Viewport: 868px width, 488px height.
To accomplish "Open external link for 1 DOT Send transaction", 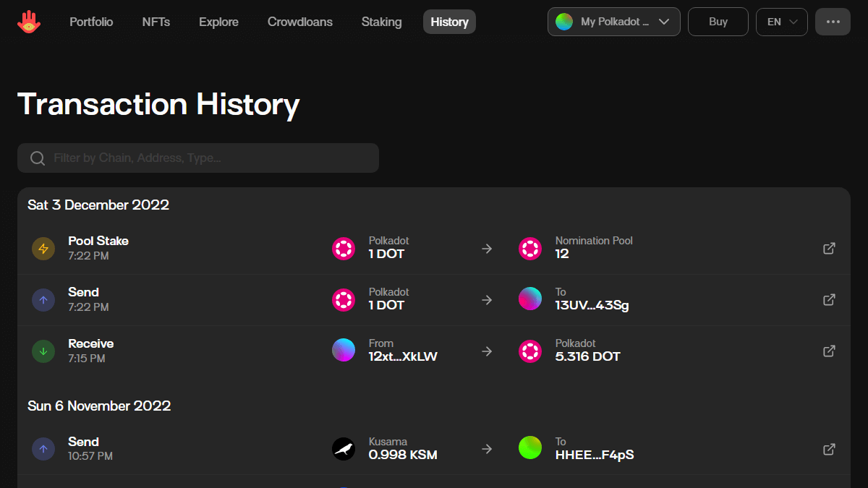I will [829, 299].
